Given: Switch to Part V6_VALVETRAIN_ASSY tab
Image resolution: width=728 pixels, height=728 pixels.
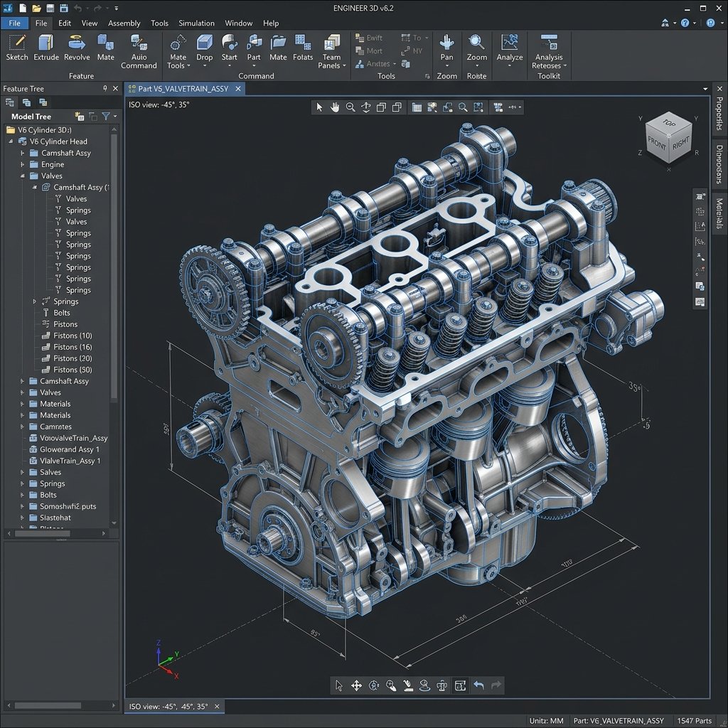Looking at the screenshot, I should (183, 89).
